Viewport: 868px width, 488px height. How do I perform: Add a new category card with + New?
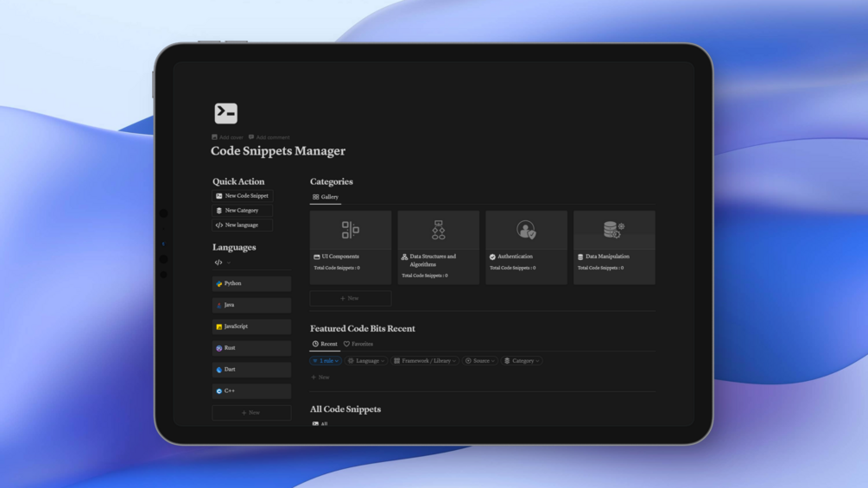click(x=351, y=299)
